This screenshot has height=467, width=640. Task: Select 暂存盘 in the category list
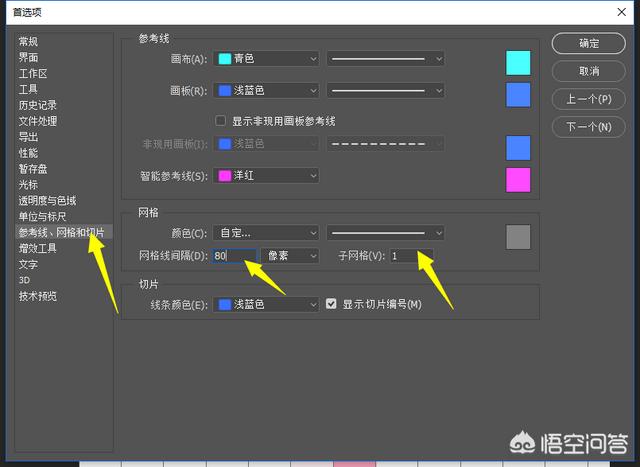tap(33, 169)
